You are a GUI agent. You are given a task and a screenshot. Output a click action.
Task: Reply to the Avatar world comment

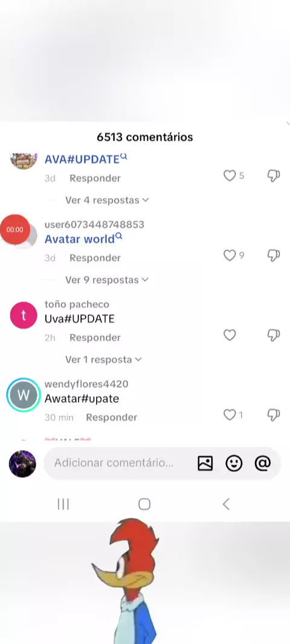(x=95, y=258)
